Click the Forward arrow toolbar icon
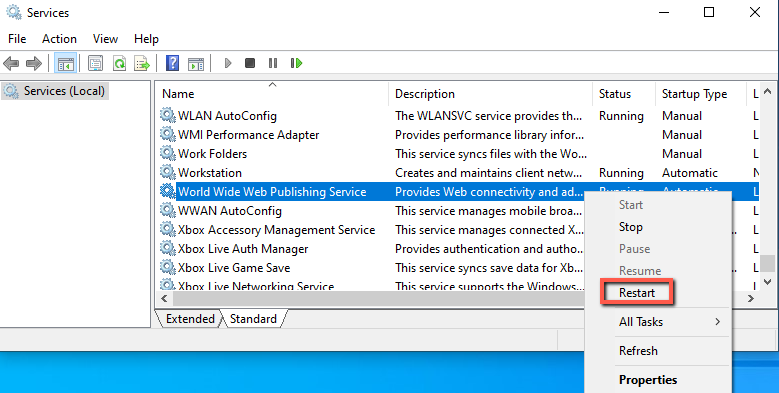 (34, 63)
